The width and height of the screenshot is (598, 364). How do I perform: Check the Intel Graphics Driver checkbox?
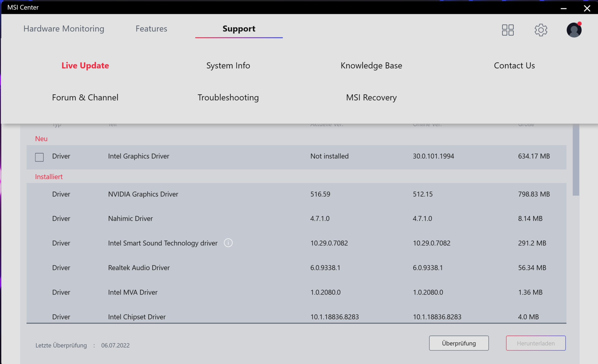coord(40,157)
